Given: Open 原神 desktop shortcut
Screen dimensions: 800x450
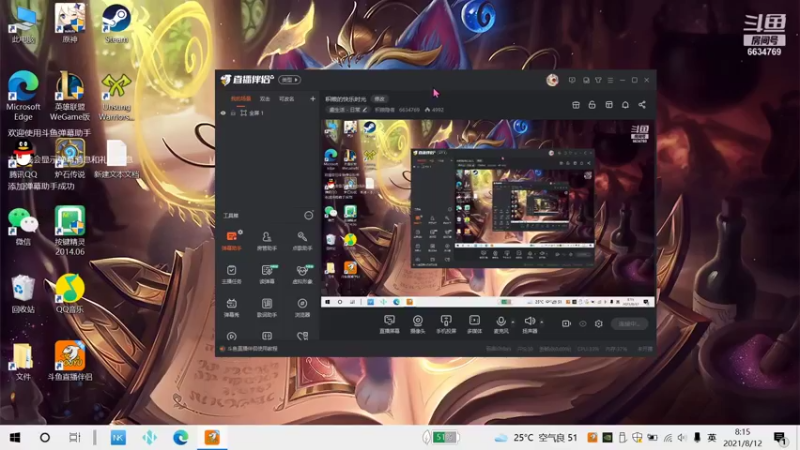Looking at the screenshot, I should [70, 24].
